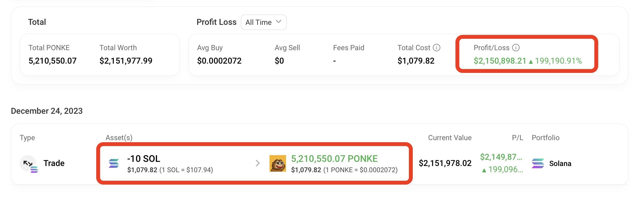This screenshot has width=644, height=212.
Task: Click the 5,210,550.07 PONKE received amount
Action: tap(334, 158)
